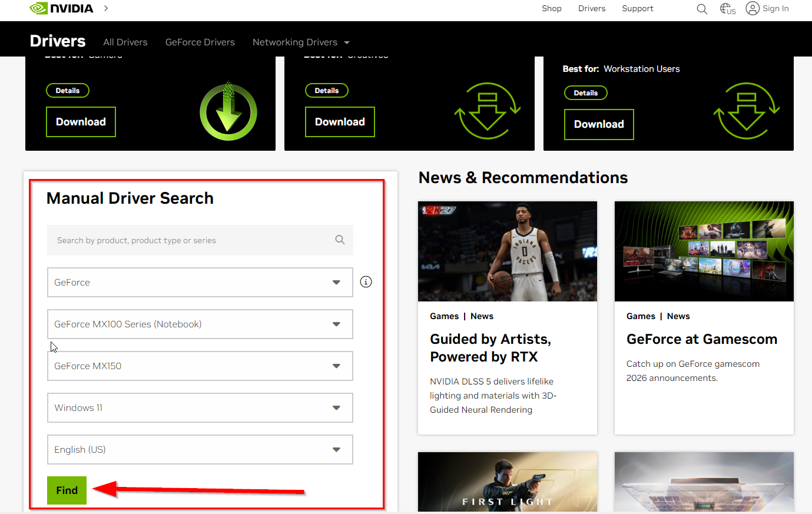Screen dimensions: 812x514
Task: Click the 'Best for: Workstation Users' text
Action: [x=621, y=69]
